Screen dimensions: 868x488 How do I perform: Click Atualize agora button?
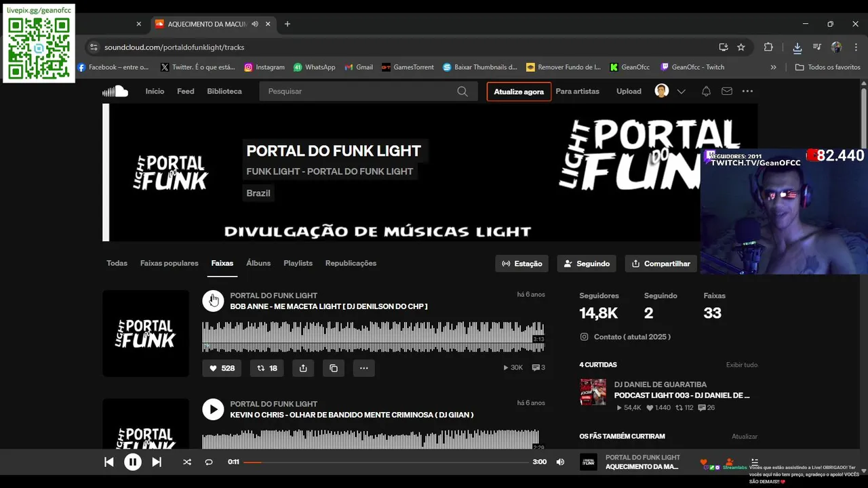(519, 91)
